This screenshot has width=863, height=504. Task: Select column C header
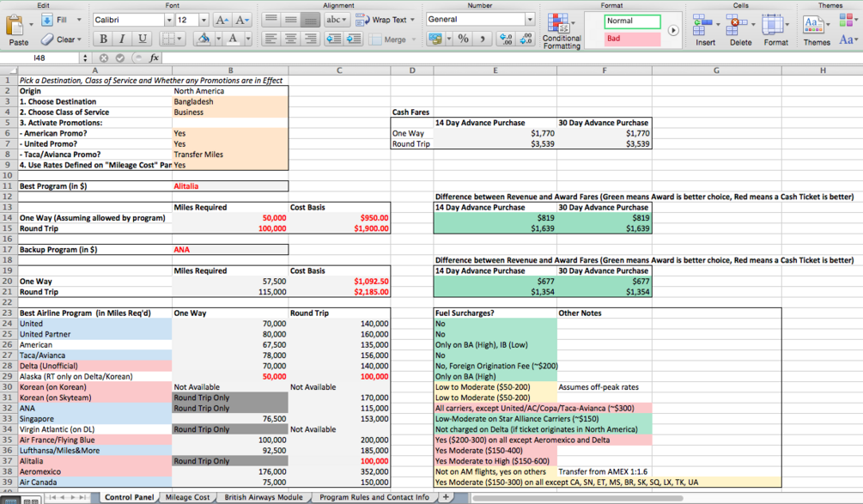(x=339, y=70)
